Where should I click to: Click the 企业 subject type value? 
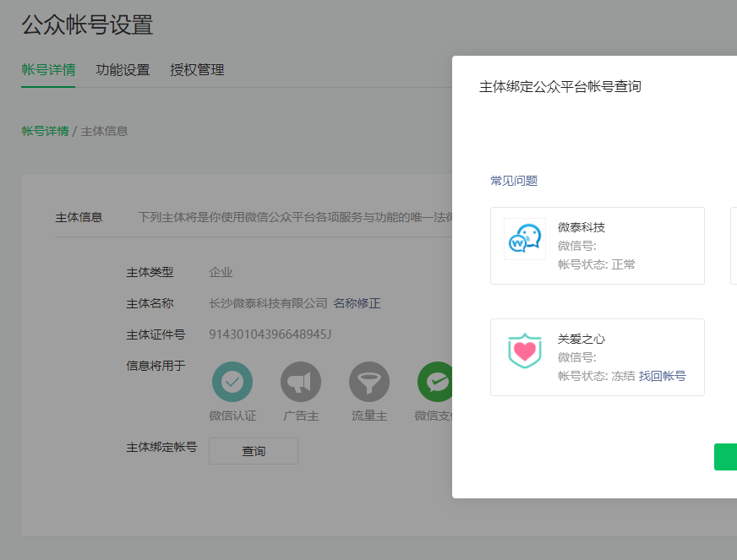221,273
